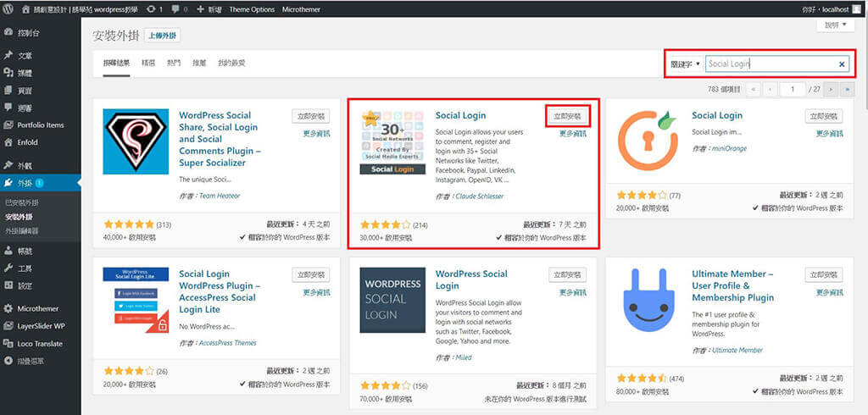Switch to the 推薦 tab
This screenshot has width=868, height=415.
point(199,63)
